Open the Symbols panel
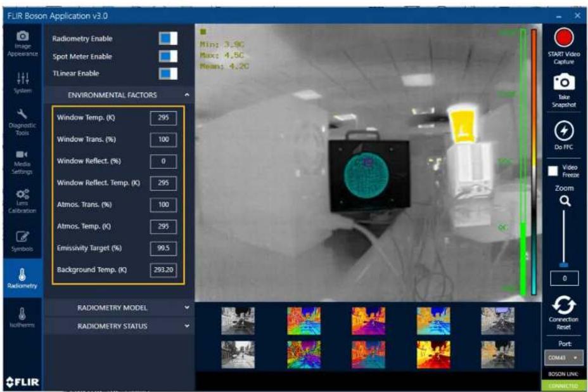 click(x=23, y=241)
